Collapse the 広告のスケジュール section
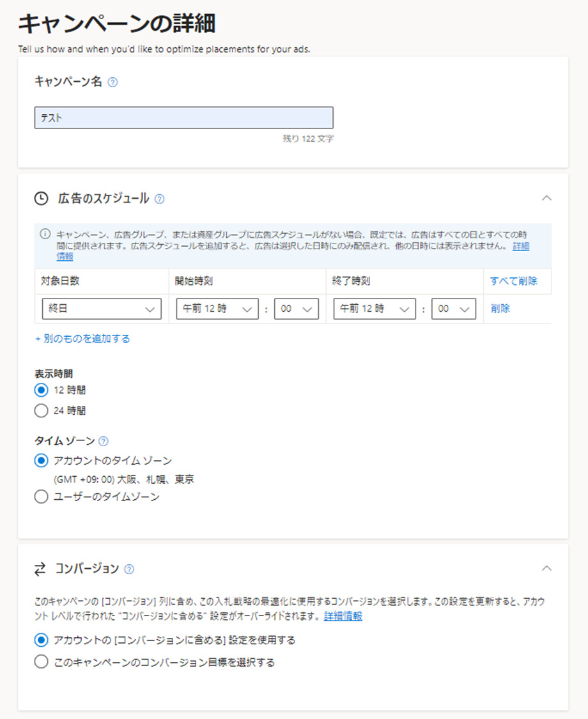 pos(546,198)
